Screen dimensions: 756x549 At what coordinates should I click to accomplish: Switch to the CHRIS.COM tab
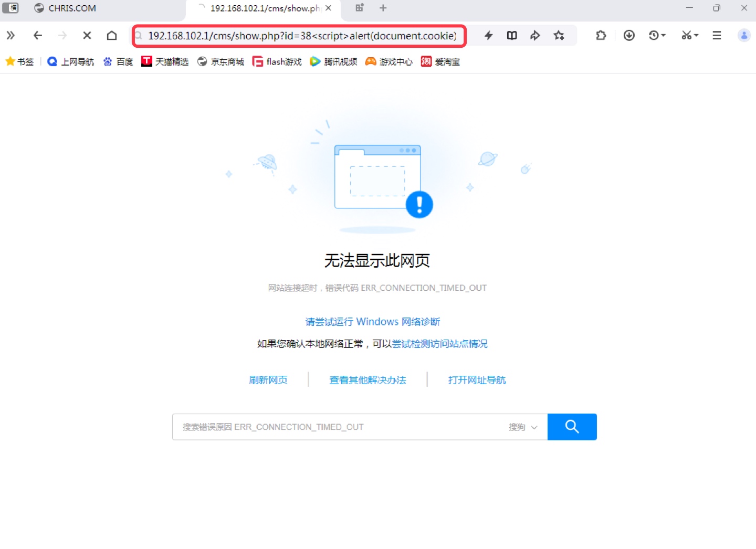click(x=65, y=8)
